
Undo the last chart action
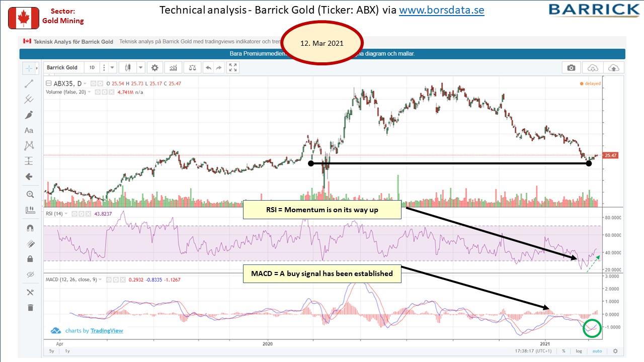pos(207,67)
